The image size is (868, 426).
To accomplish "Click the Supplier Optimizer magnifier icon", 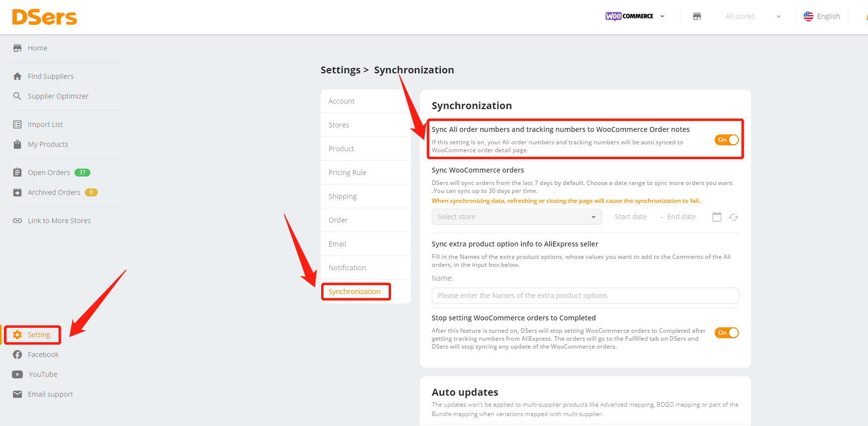I will (x=17, y=96).
